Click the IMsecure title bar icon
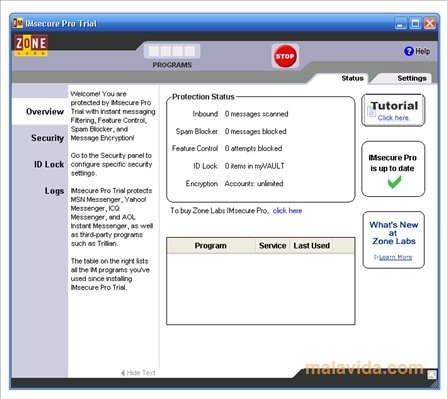Image resolution: width=447 pixels, height=399 pixels. [18, 23]
